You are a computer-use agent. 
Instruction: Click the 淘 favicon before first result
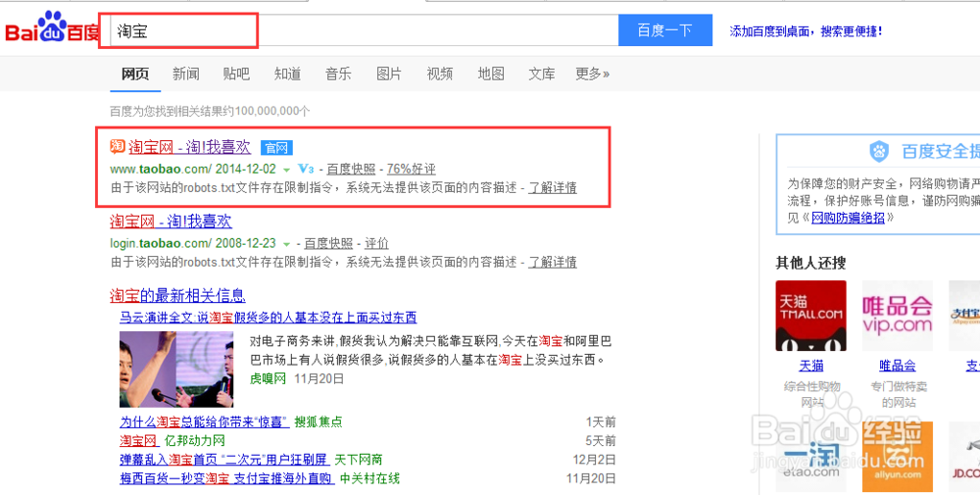tap(118, 147)
